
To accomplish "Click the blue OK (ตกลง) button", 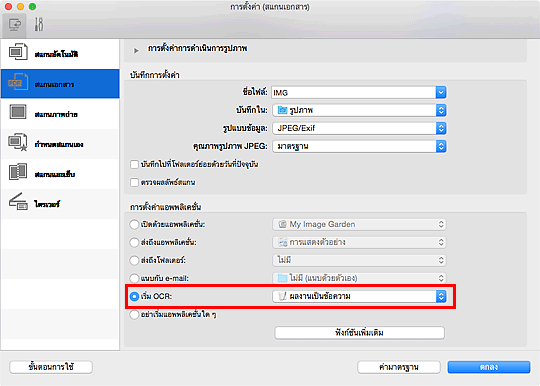I will (x=489, y=367).
